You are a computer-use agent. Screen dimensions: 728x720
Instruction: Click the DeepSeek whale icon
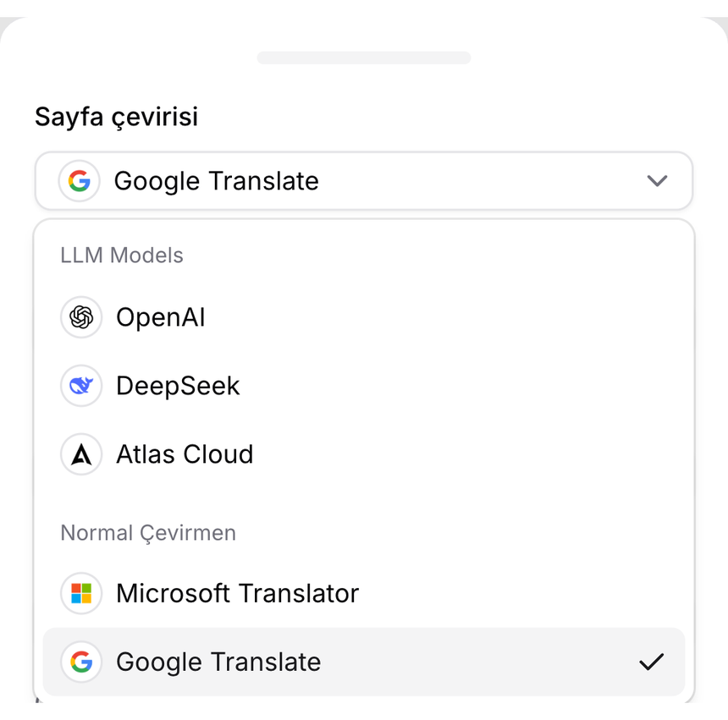click(81, 386)
